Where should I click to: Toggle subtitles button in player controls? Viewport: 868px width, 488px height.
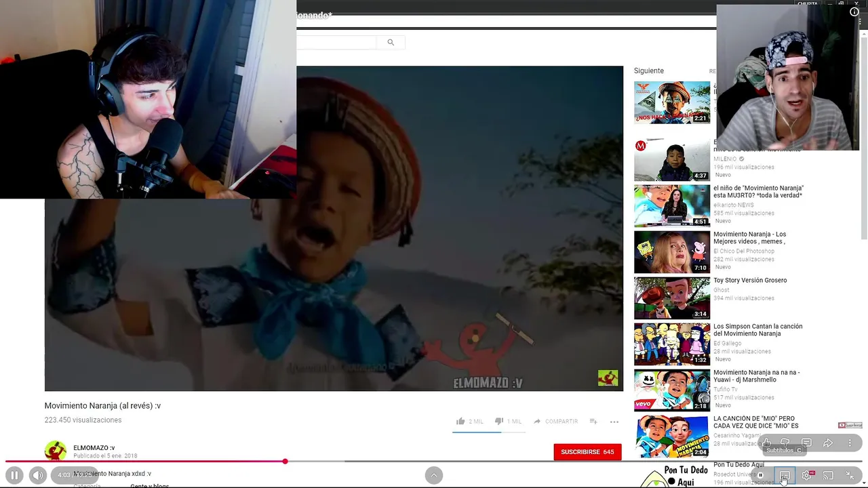coord(785,476)
